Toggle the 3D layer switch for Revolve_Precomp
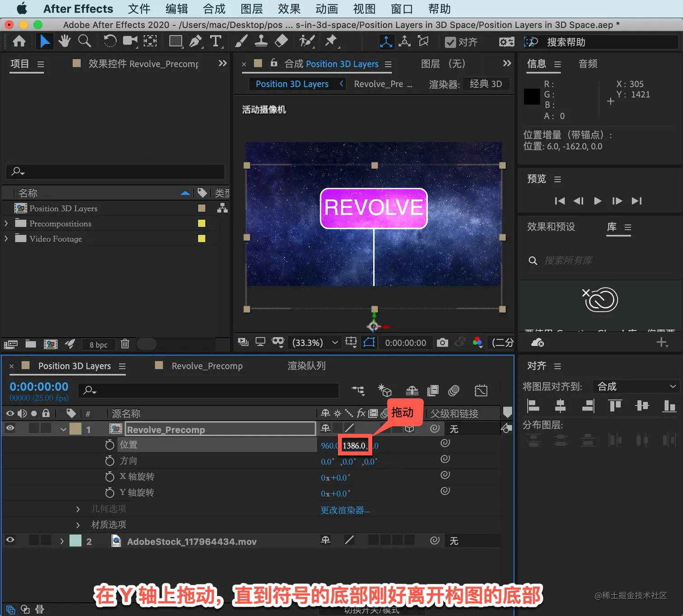 point(409,428)
